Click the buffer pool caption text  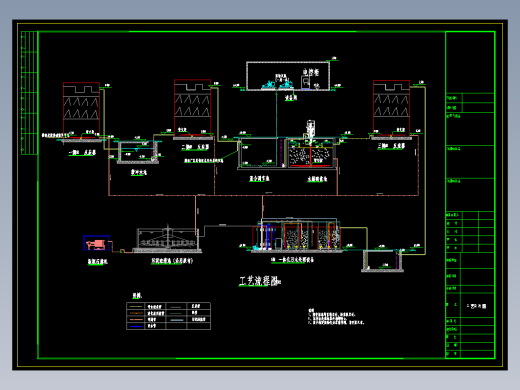click(x=139, y=172)
